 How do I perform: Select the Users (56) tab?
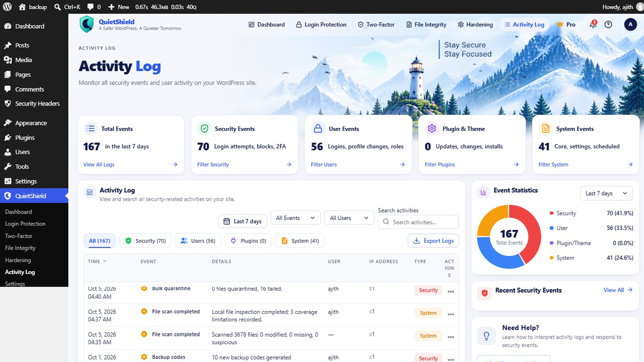point(198,241)
